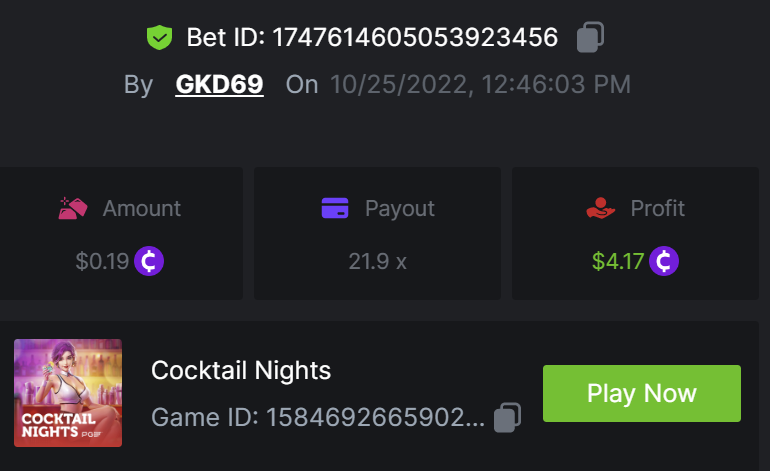Click the 21.9 x payout value

click(377, 262)
